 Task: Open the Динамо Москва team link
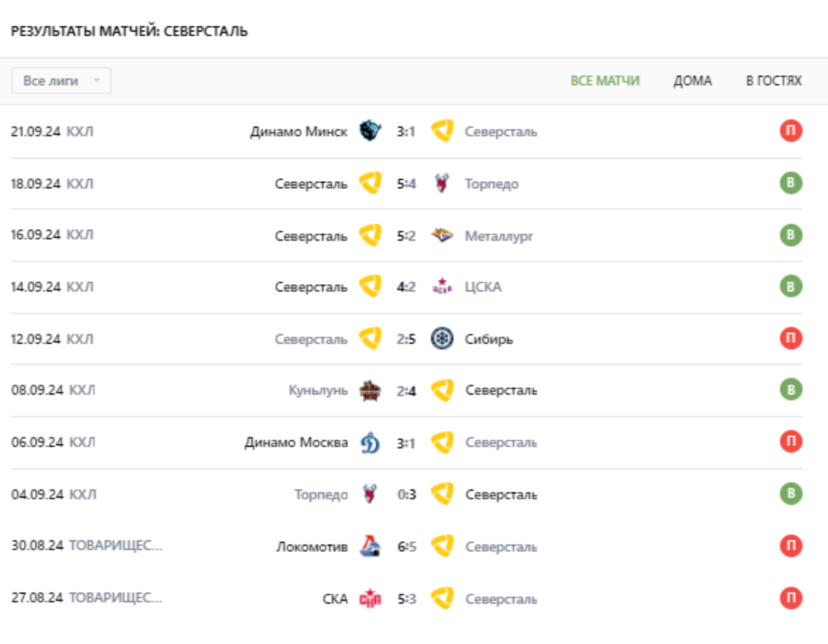296,443
